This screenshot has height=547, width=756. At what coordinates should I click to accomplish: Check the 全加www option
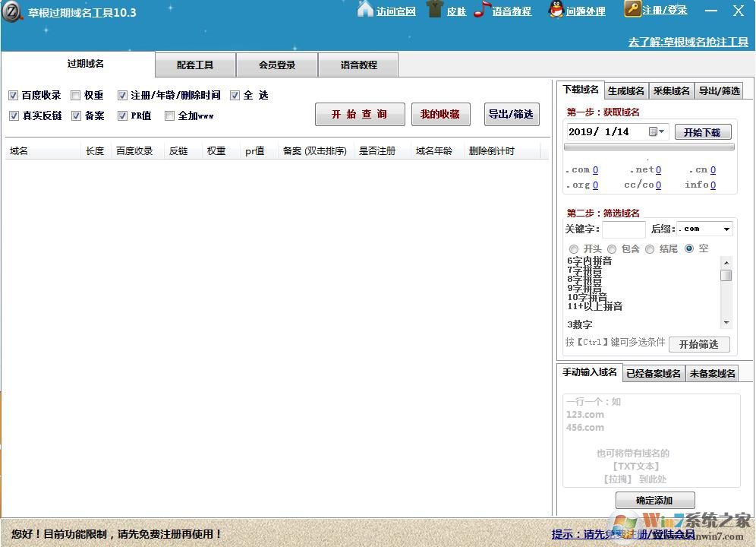click(169, 116)
